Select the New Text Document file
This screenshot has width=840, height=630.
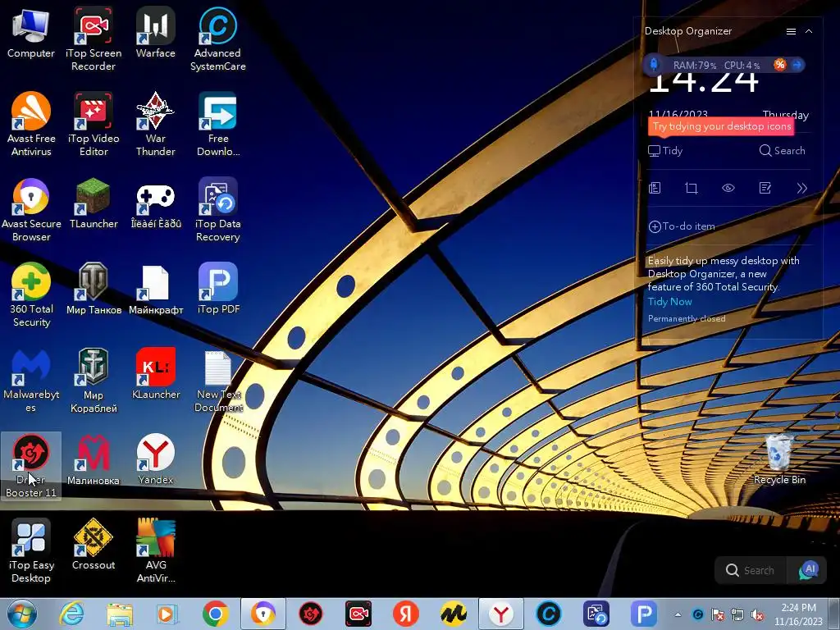coord(217,381)
